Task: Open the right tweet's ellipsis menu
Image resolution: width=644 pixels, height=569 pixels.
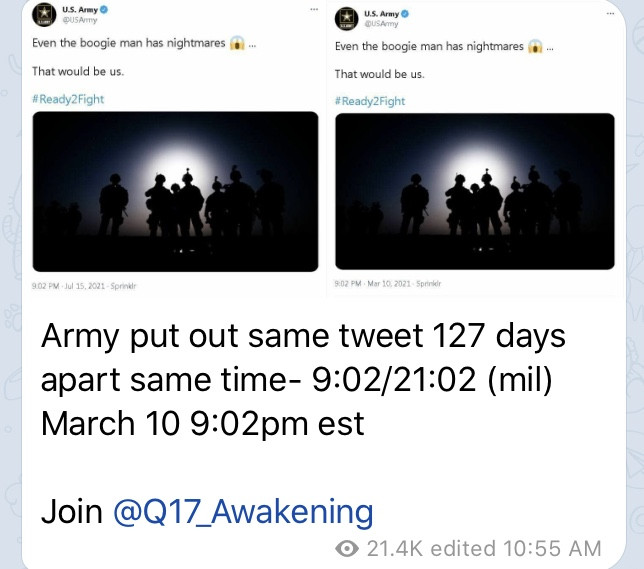Action: (609, 11)
